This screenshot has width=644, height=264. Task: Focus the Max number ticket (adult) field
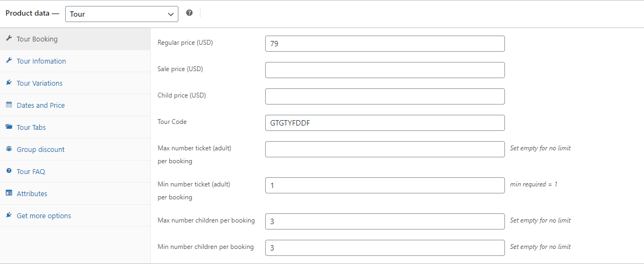coord(385,149)
